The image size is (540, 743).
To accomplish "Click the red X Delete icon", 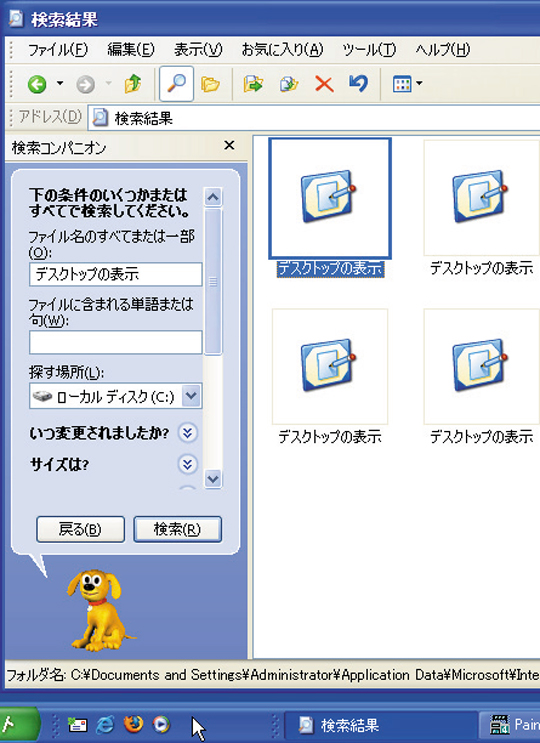I will pos(324,85).
